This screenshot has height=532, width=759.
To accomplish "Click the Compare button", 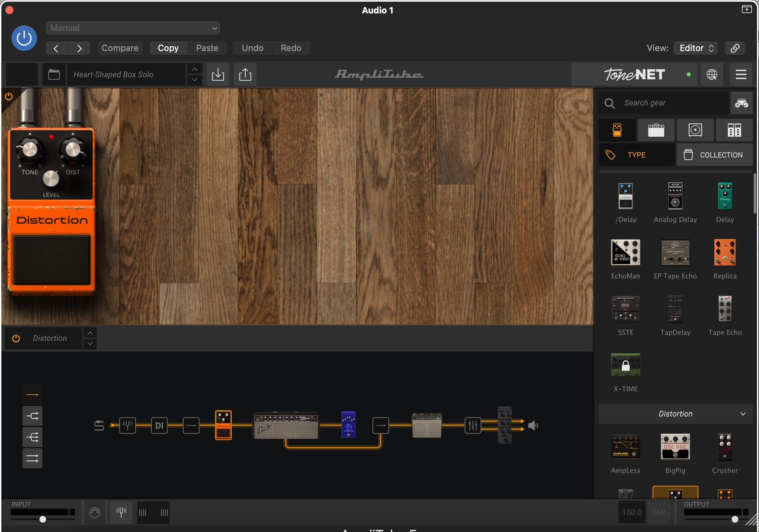I will point(120,48).
